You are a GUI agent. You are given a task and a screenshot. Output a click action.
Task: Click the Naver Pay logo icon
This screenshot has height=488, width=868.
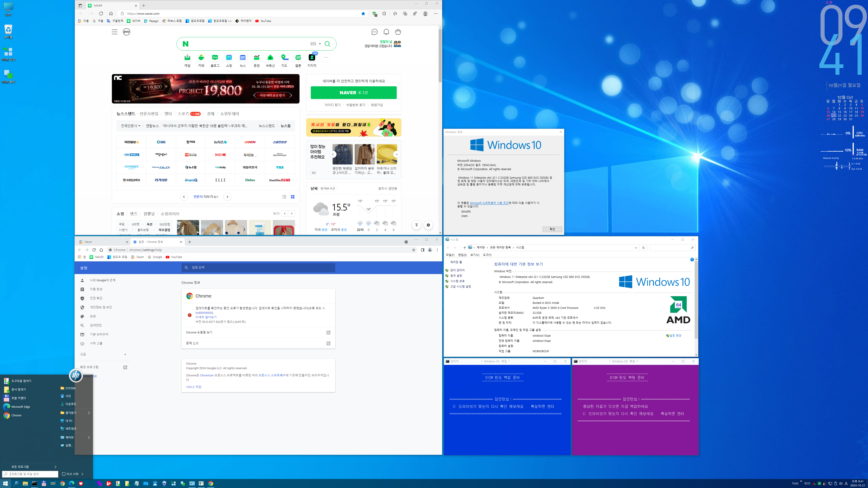coord(126,32)
